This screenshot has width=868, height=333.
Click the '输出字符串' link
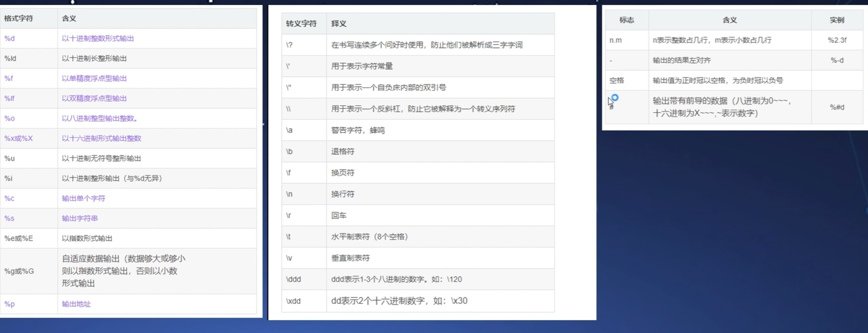tap(80, 218)
